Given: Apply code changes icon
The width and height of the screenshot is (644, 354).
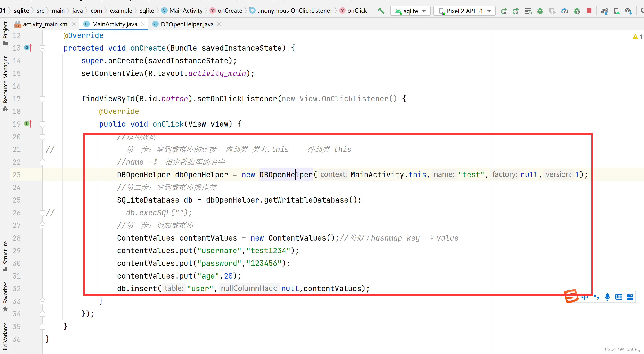Looking at the screenshot, I should click(x=528, y=11).
